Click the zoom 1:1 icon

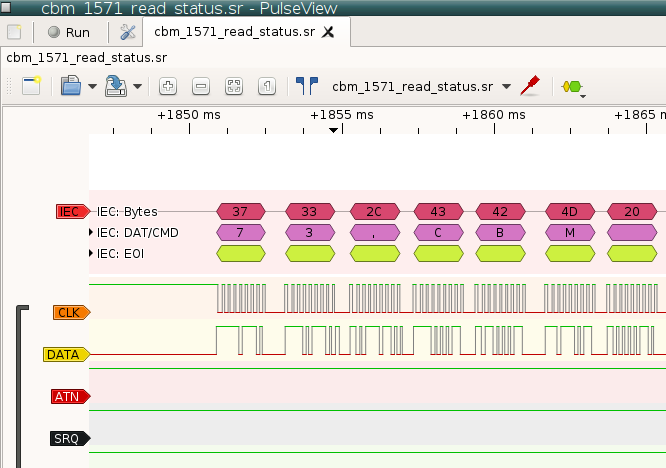(x=266, y=87)
